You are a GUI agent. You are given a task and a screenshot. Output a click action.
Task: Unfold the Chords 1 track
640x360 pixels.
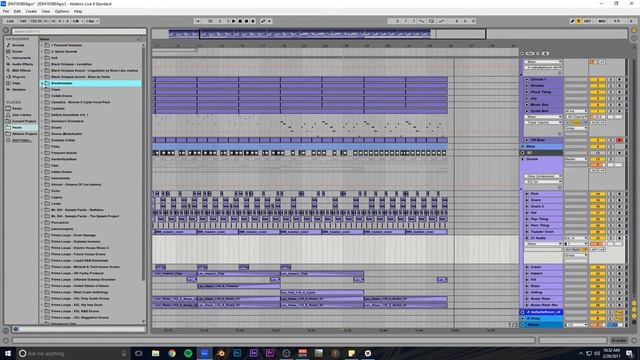point(527,79)
